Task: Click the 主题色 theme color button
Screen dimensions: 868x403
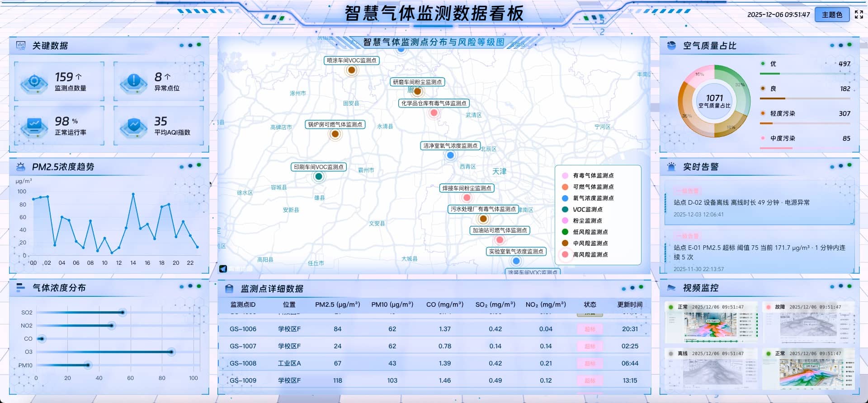Action: coord(832,14)
